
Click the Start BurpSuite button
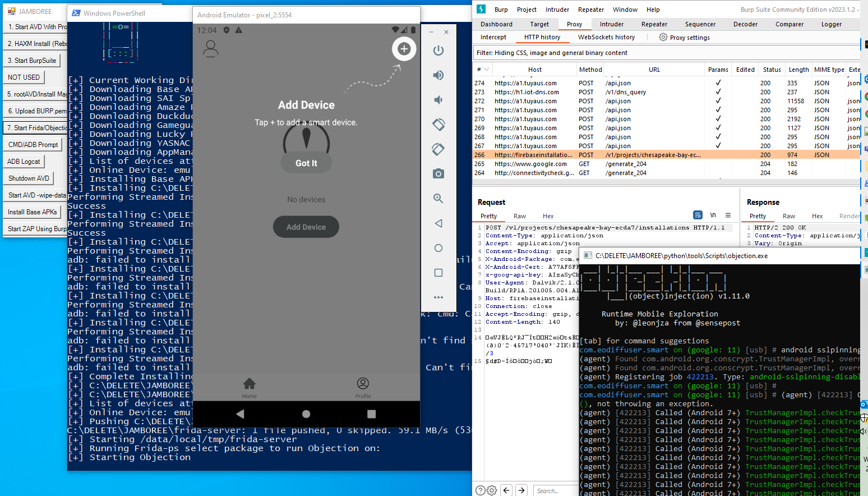[x=32, y=61]
